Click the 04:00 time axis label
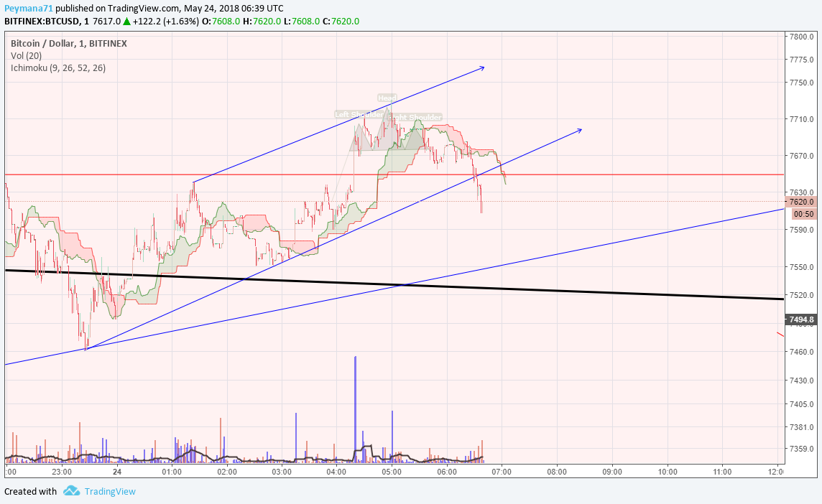Viewport: 822px width, 504px height. 336,472
